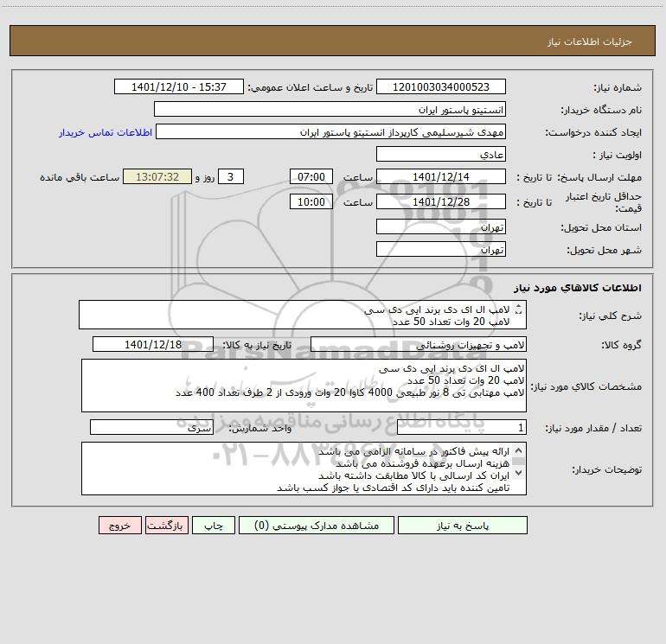Click the response deadline date 1401/12/14
Viewport: 666px width, 644px height.
pos(441,176)
